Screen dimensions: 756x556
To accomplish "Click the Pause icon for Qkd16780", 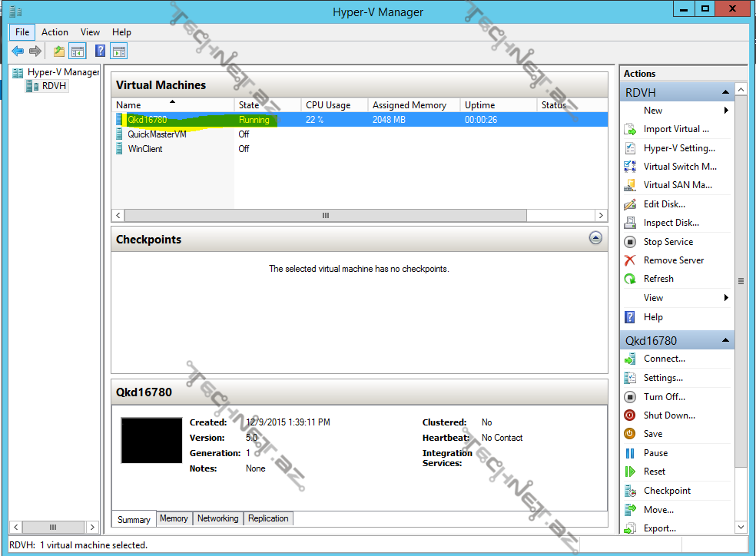I will [630, 453].
